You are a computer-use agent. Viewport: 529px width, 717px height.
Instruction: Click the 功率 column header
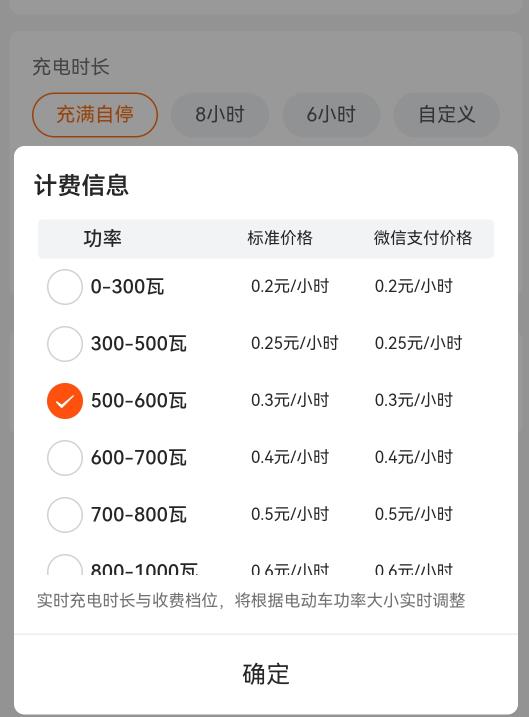tap(102, 238)
